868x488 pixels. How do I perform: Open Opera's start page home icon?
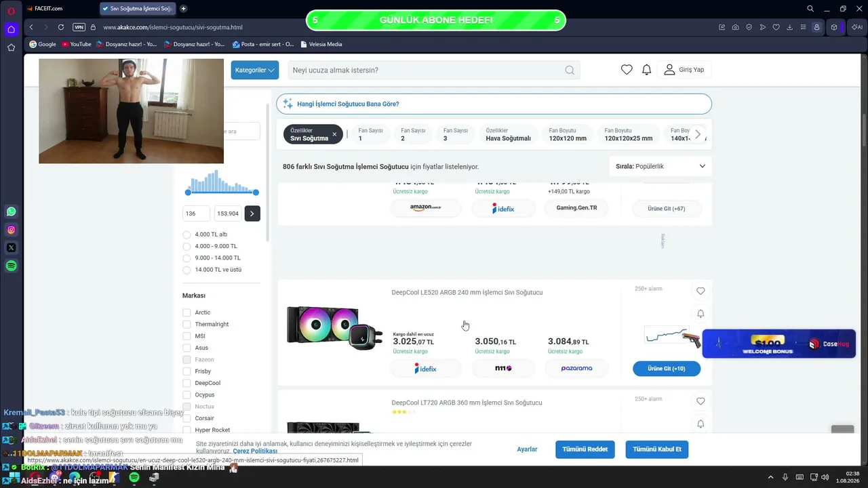point(11,29)
